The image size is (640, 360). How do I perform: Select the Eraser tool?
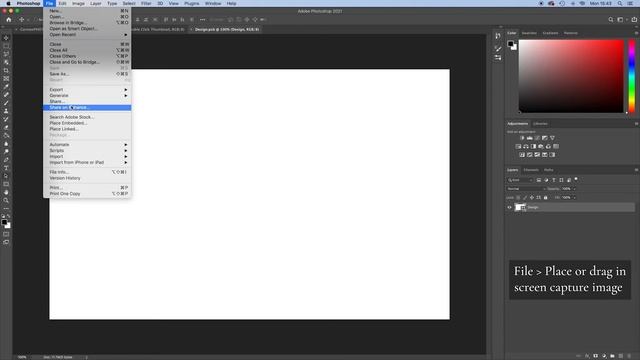pos(6,127)
